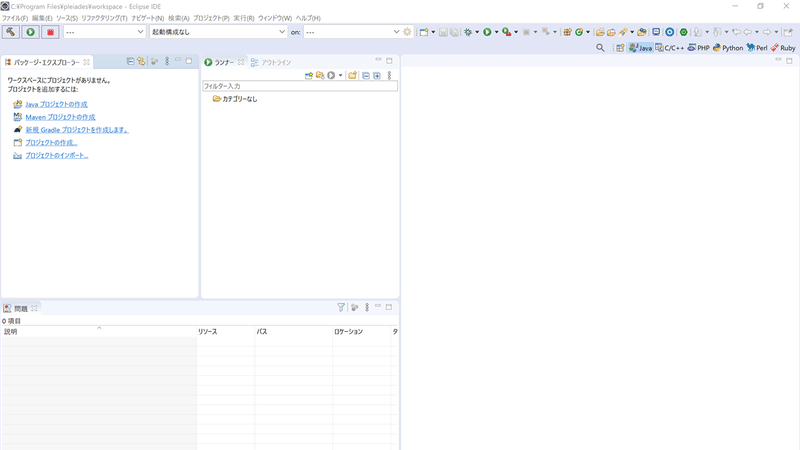Select the 問題 tab

[20, 308]
